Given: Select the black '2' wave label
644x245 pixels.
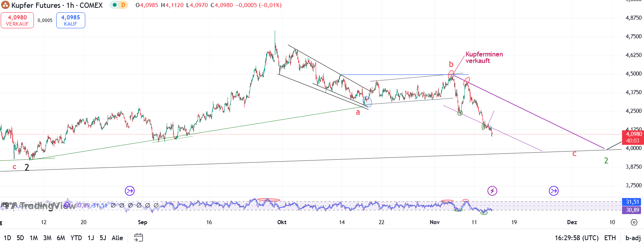Looking at the screenshot, I should [x=27, y=167].
